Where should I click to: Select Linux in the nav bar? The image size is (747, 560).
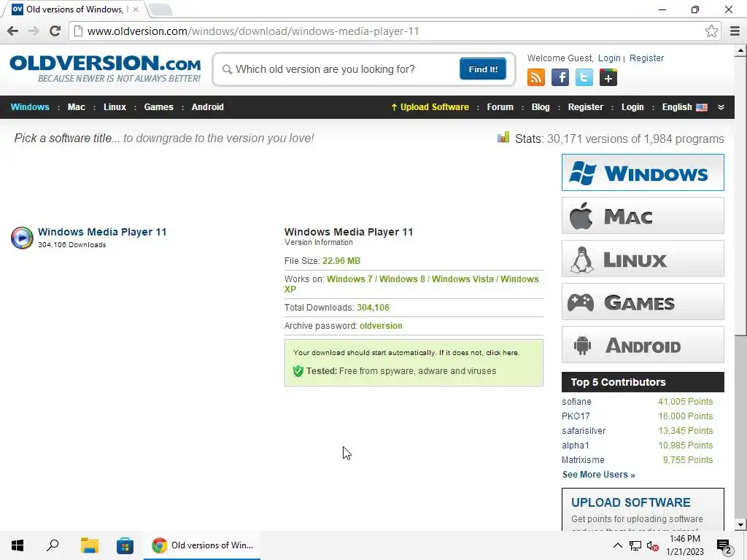(x=115, y=107)
